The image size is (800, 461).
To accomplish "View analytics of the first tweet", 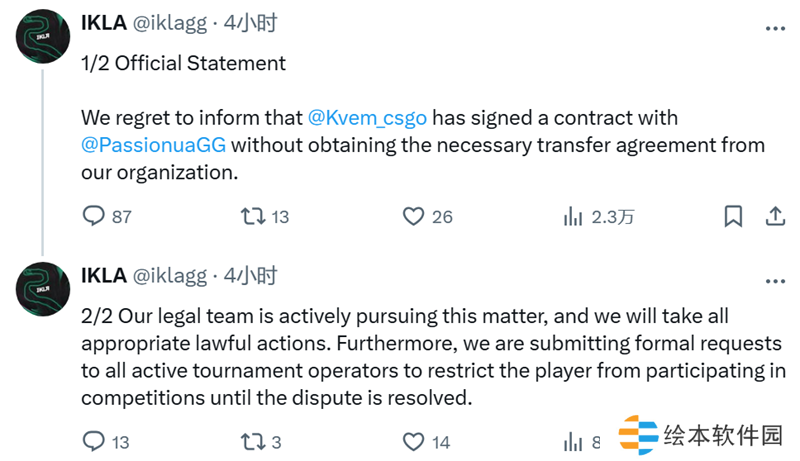I will [574, 215].
